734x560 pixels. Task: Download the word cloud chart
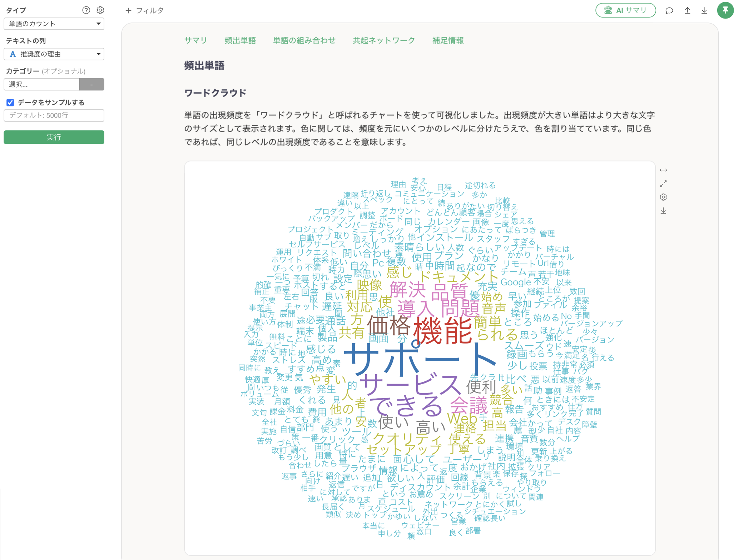click(663, 211)
